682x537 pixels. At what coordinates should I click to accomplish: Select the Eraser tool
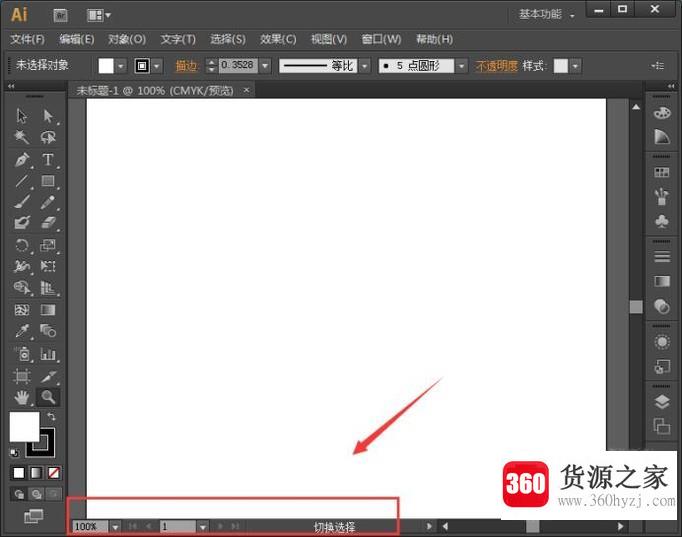click(x=48, y=223)
